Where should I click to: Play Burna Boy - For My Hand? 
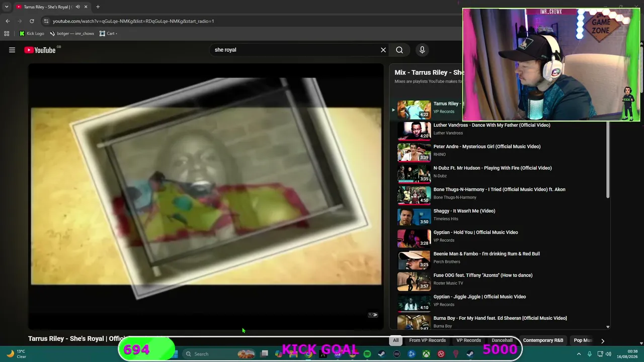[x=500, y=318]
